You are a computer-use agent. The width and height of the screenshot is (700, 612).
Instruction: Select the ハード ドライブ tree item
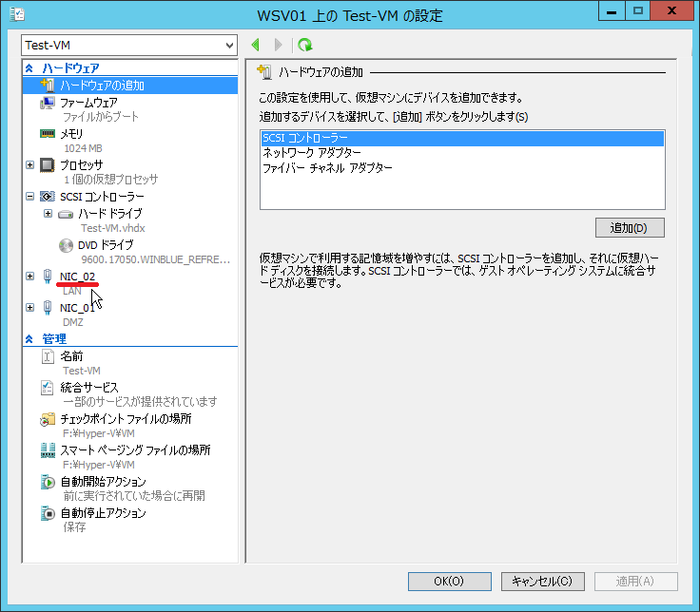pyautogui.click(x=110, y=214)
